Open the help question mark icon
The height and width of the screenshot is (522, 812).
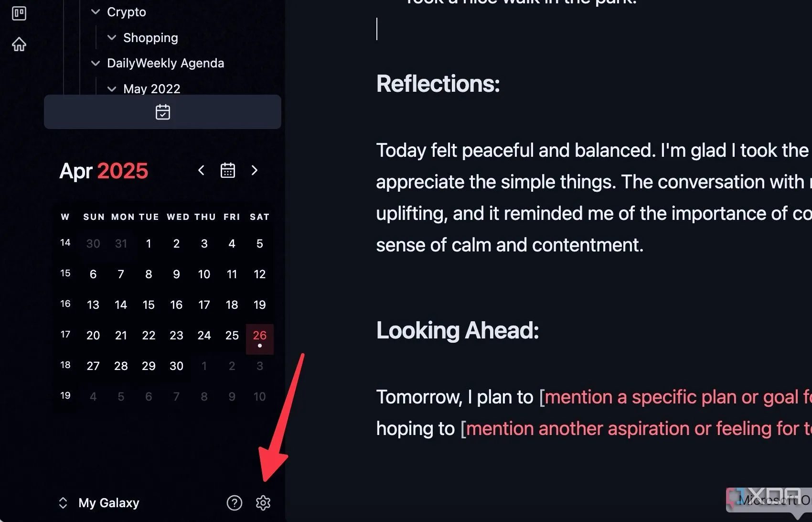(x=234, y=502)
